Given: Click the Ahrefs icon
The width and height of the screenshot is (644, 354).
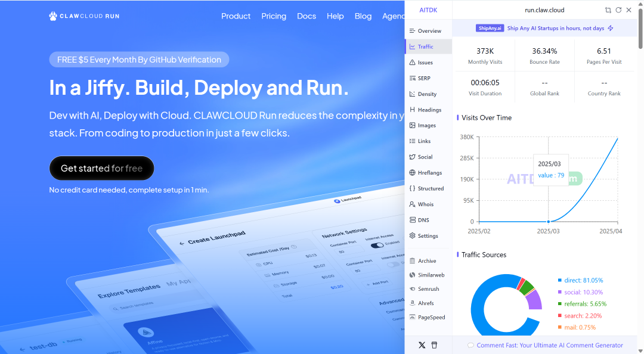Looking at the screenshot, I should point(413,303).
